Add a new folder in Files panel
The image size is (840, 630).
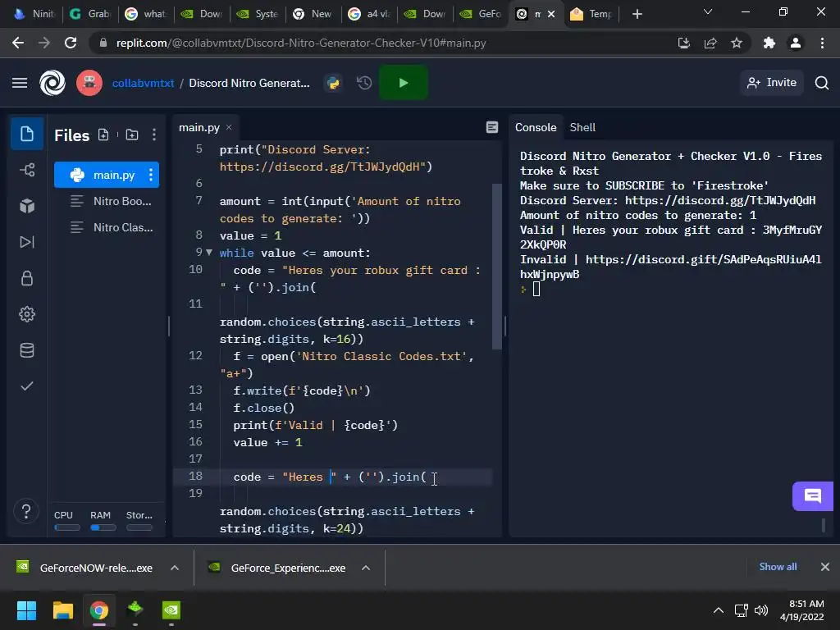pos(132,135)
